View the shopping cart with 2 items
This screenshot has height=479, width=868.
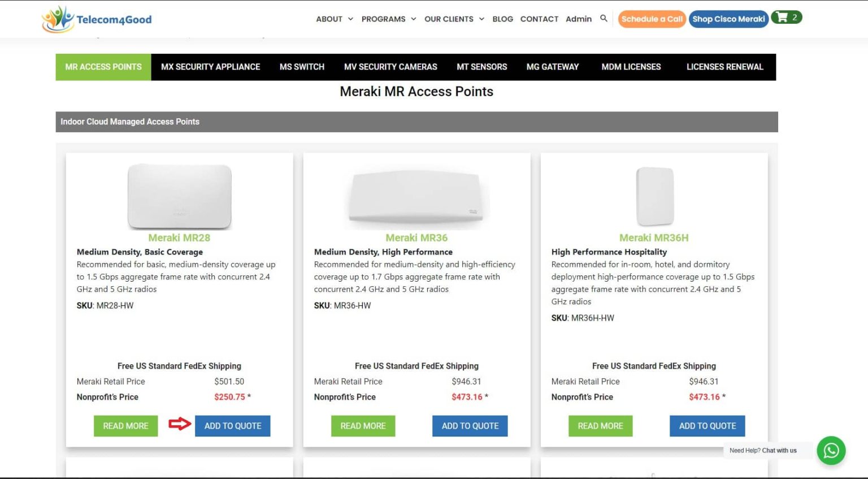(786, 17)
